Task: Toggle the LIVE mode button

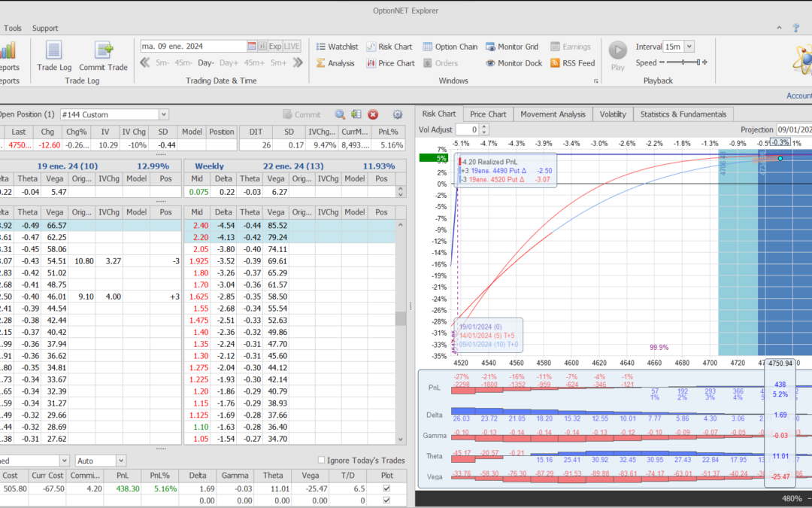Action: [292, 46]
